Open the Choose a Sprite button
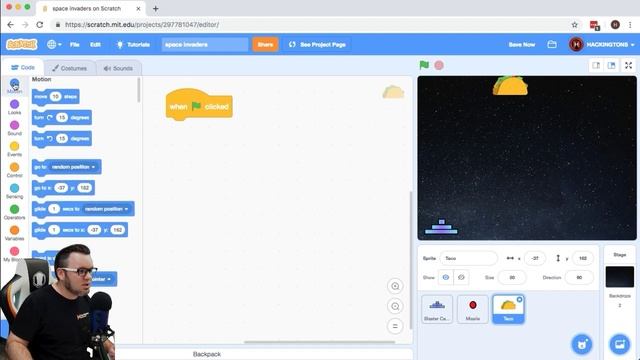The width and height of the screenshot is (640, 360). click(x=582, y=344)
